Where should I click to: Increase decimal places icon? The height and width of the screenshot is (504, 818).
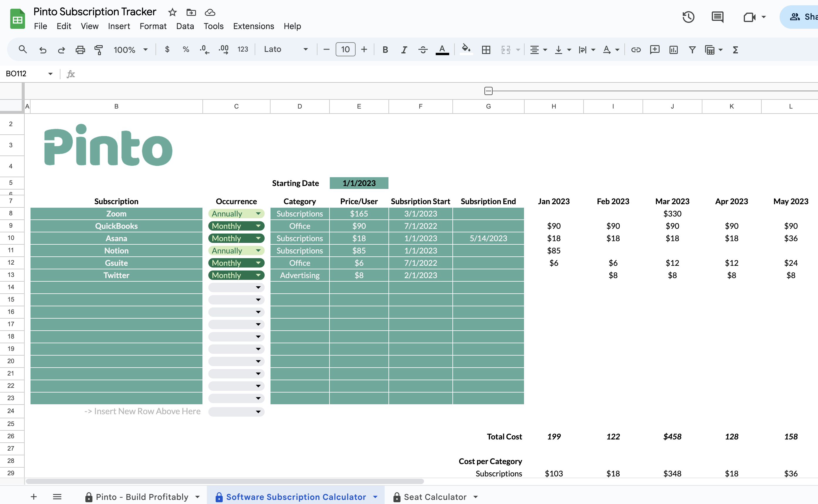point(224,50)
